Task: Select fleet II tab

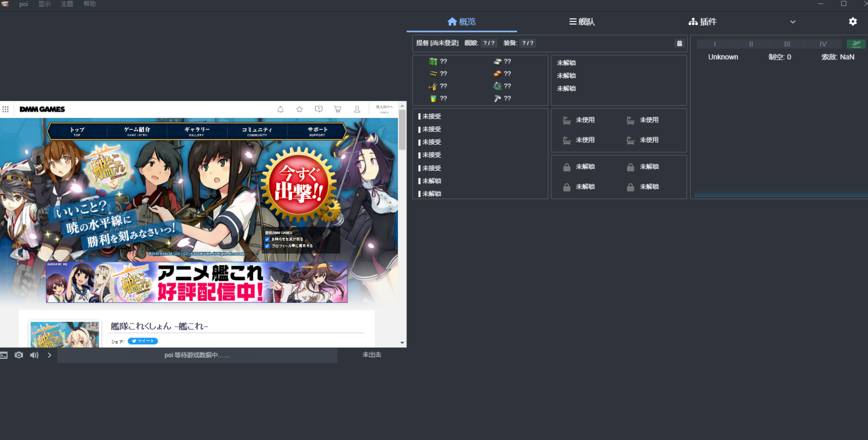Action: [x=751, y=44]
